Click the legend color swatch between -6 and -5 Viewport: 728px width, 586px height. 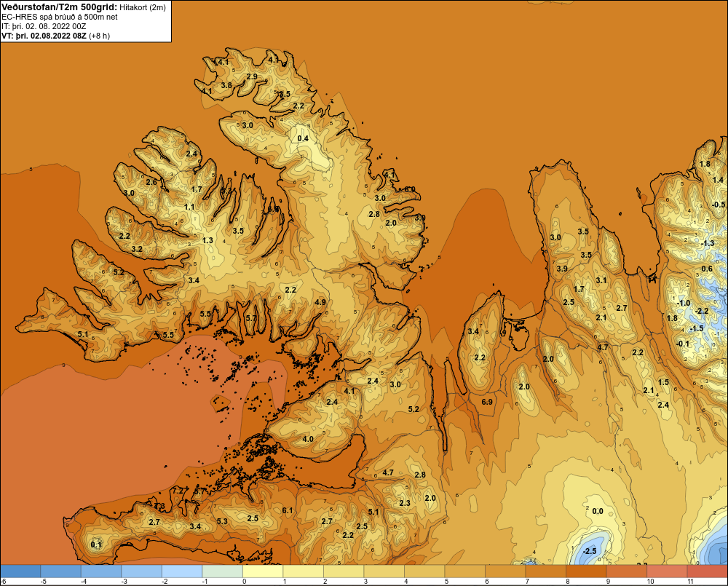click(20, 571)
